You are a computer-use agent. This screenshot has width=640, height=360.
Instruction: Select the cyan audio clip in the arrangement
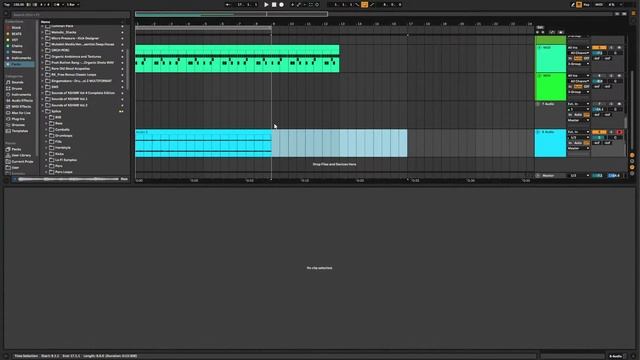(203, 143)
